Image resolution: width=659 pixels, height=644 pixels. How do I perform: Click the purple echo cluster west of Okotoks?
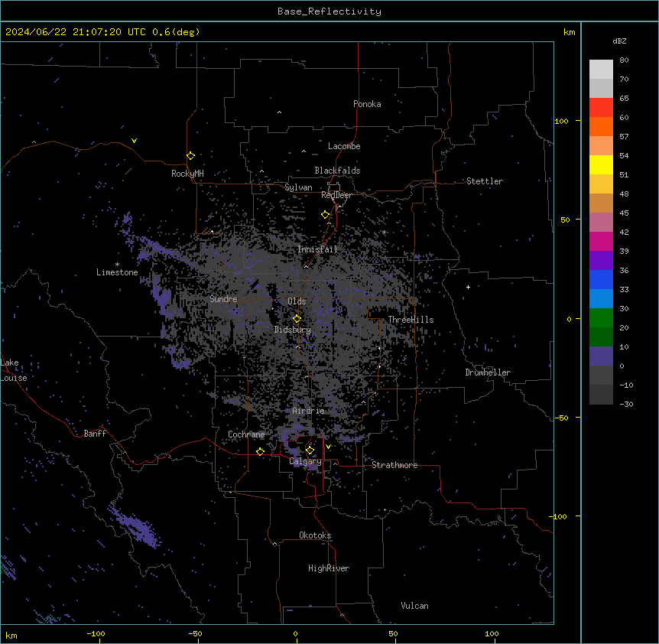point(135,525)
